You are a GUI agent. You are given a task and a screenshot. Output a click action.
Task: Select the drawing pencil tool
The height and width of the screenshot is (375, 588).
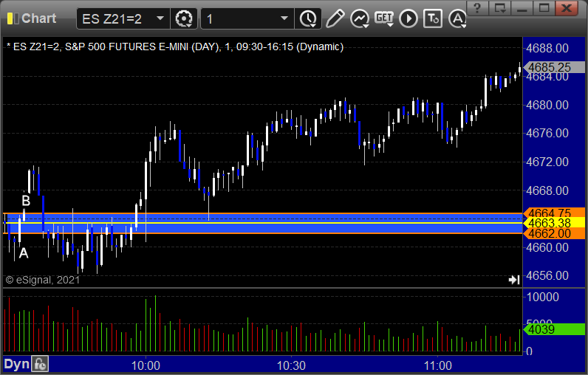[335, 18]
